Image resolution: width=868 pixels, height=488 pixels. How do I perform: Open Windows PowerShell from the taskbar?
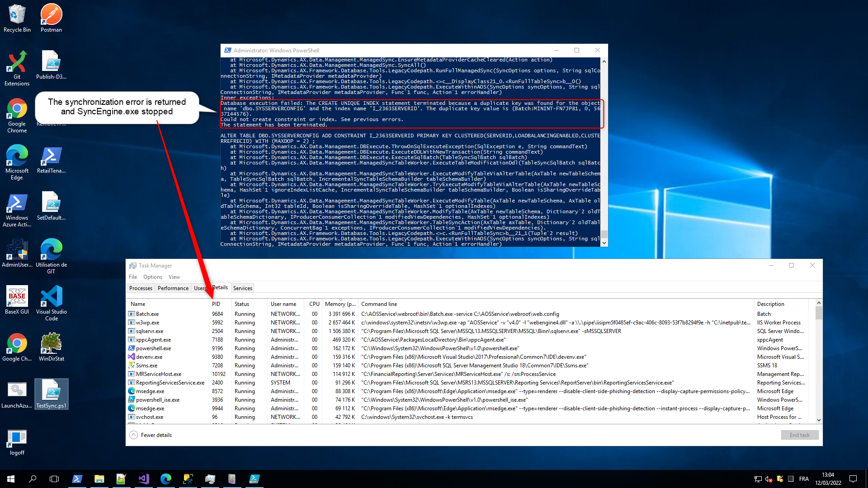point(77,479)
